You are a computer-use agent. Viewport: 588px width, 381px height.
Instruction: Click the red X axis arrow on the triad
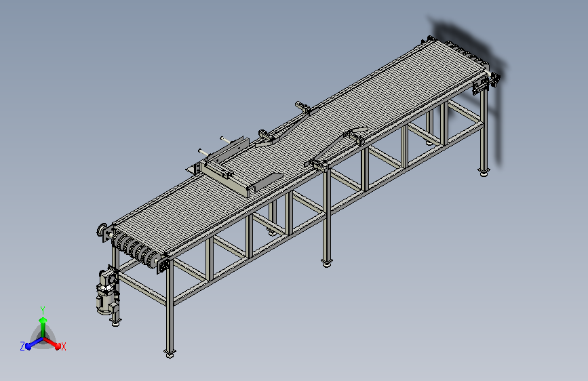tap(53, 344)
